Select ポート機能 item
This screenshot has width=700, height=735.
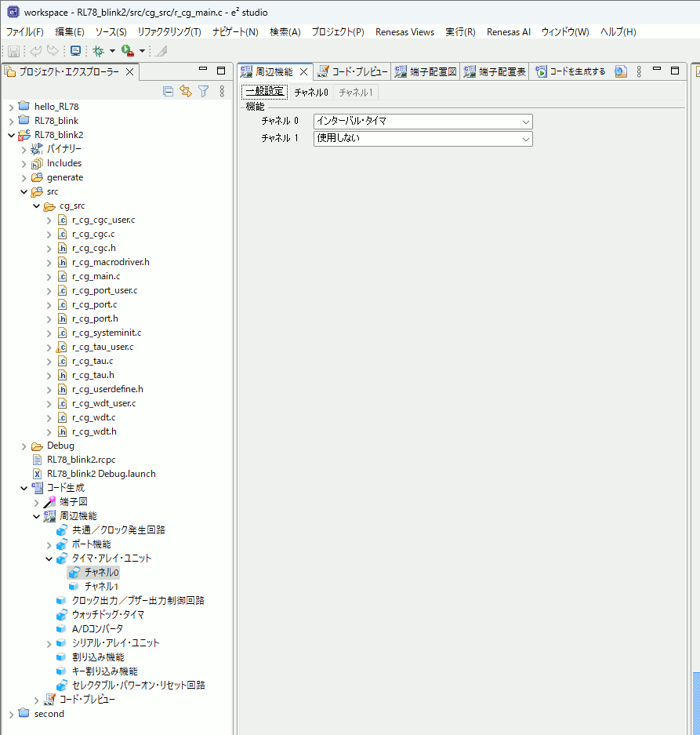91,544
